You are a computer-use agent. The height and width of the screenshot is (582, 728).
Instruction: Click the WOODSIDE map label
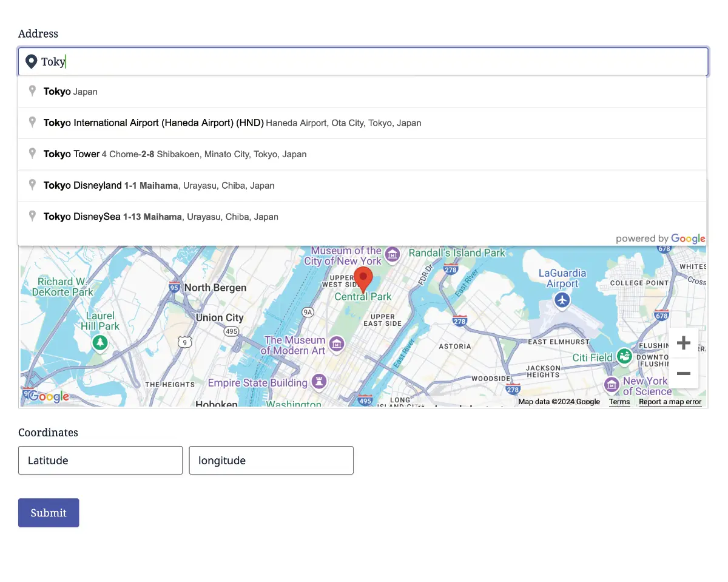click(x=490, y=379)
